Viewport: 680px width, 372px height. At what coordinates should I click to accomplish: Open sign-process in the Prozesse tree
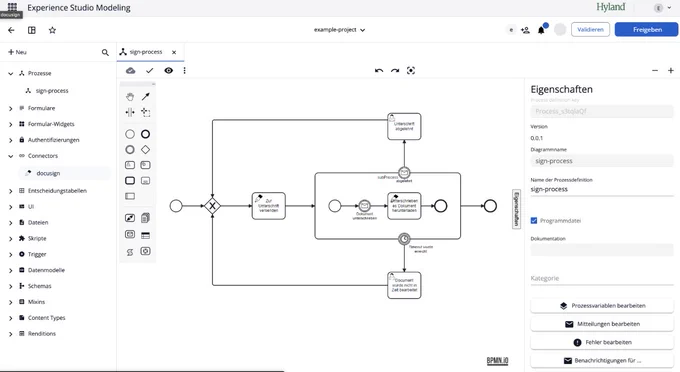point(52,91)
